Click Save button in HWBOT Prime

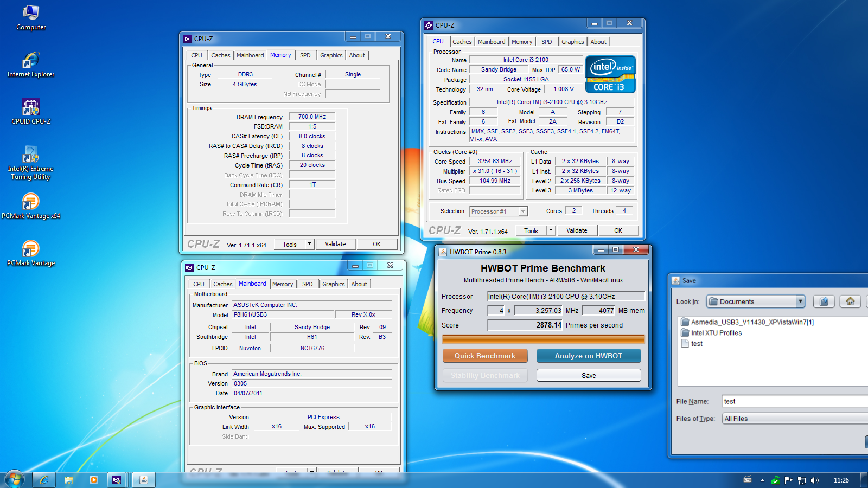tap(589, 375)
